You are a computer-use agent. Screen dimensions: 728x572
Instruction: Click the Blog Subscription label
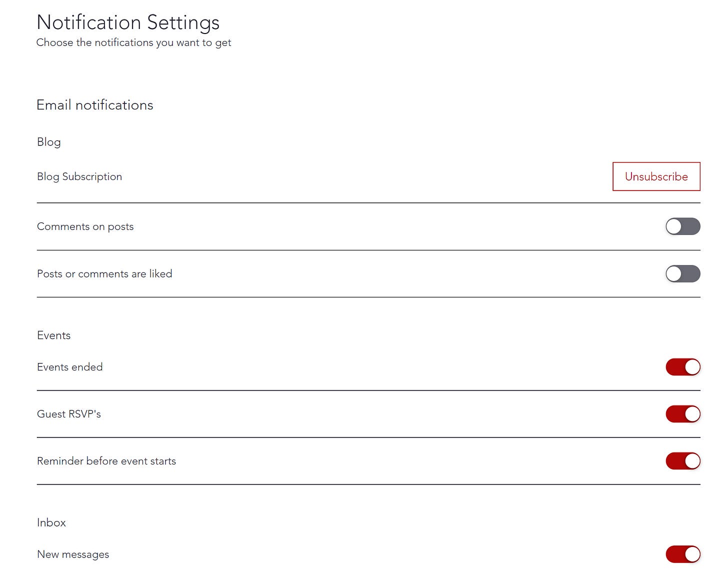point(79,176)
